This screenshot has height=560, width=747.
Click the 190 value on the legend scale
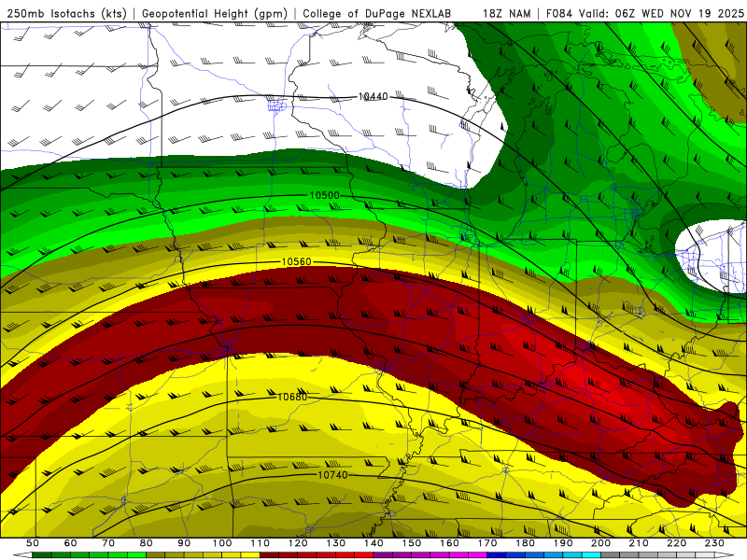pos(563,543)
